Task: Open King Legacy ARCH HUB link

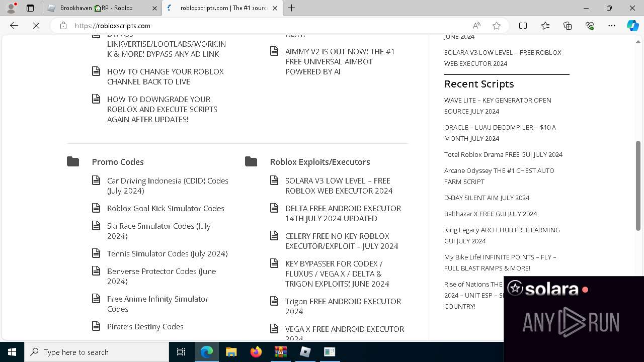Action: coord(502,235)
